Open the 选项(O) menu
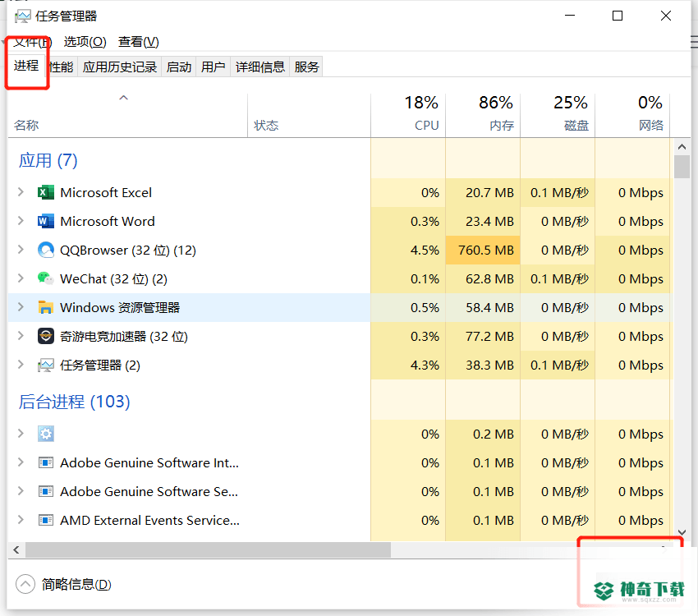 tap(85, 42)
